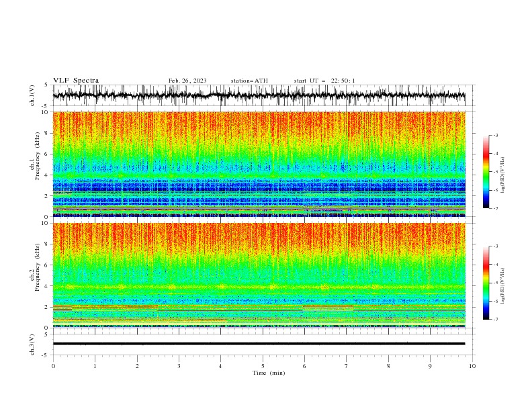
Task: Click the ch.2 spectrogram panel
Action: pyautogui.click(x=259, y=275)
